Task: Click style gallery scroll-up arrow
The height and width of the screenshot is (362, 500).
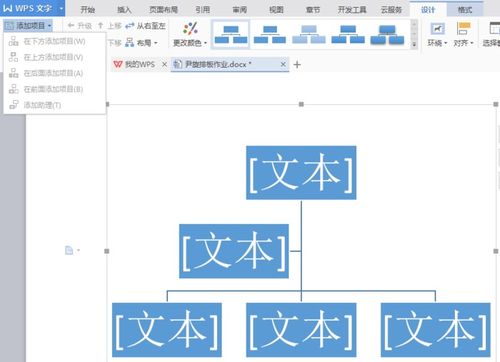Action: click(x=414, y=25)
